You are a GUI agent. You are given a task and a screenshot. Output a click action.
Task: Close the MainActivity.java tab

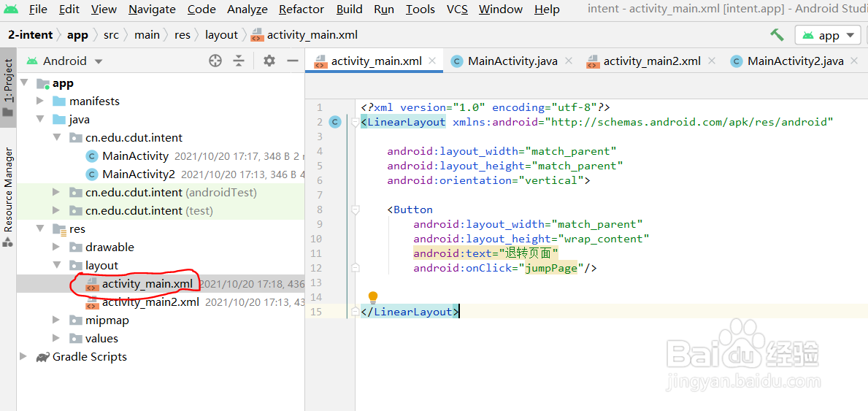[568, 61]
